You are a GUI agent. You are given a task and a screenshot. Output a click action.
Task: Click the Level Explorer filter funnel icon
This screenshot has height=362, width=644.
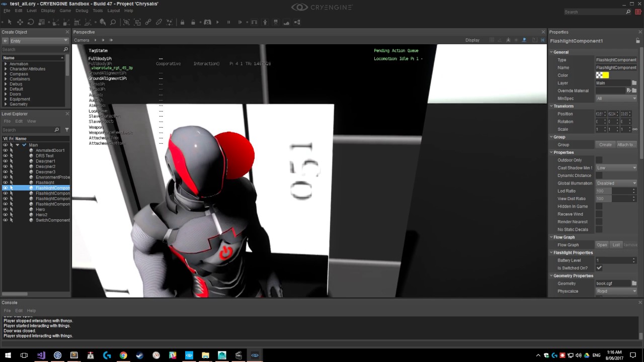67,130
